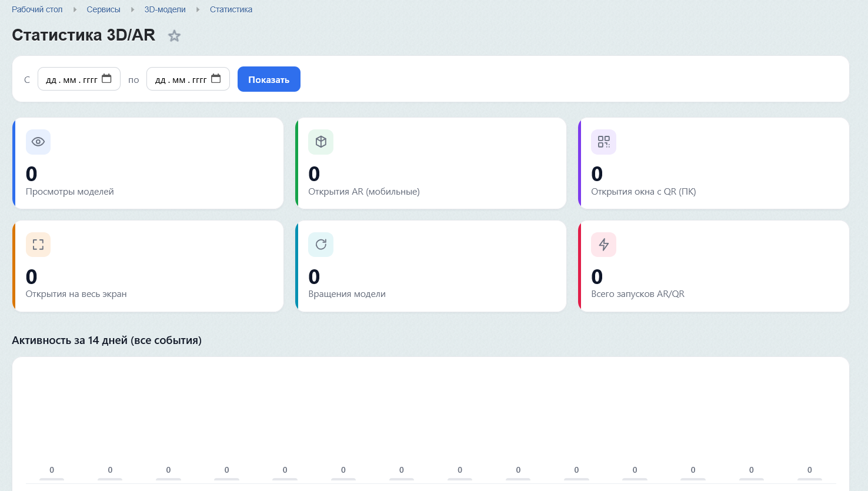Click the first bar in activity chart
The width and height of the screenshot is (868, 491).
[x=52, y=479]
